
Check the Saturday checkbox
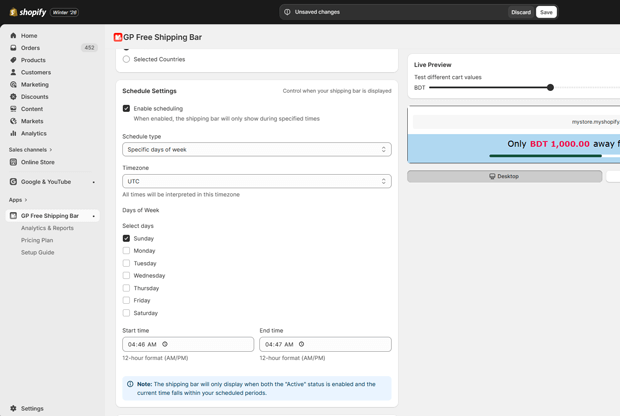tap(126, 313)
